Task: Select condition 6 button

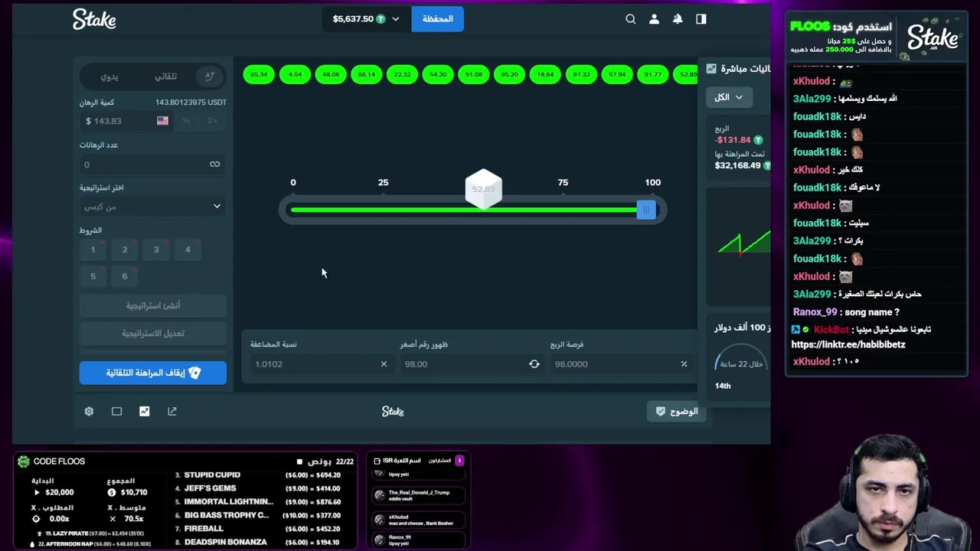Action: (125, 276)
